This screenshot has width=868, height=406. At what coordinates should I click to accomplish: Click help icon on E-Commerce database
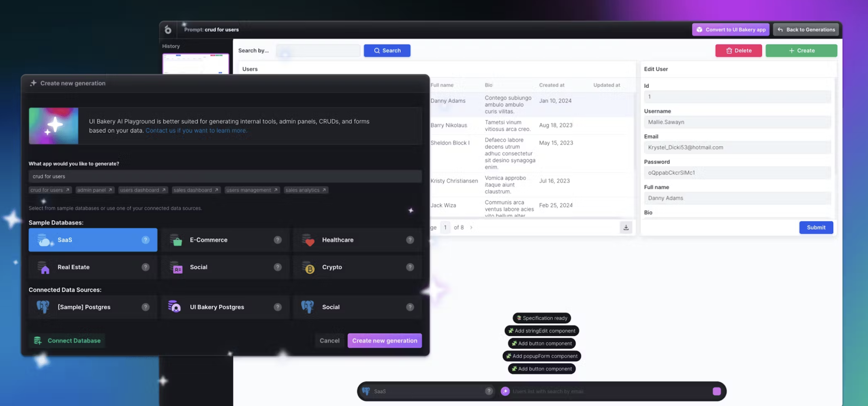pos(278,240)
